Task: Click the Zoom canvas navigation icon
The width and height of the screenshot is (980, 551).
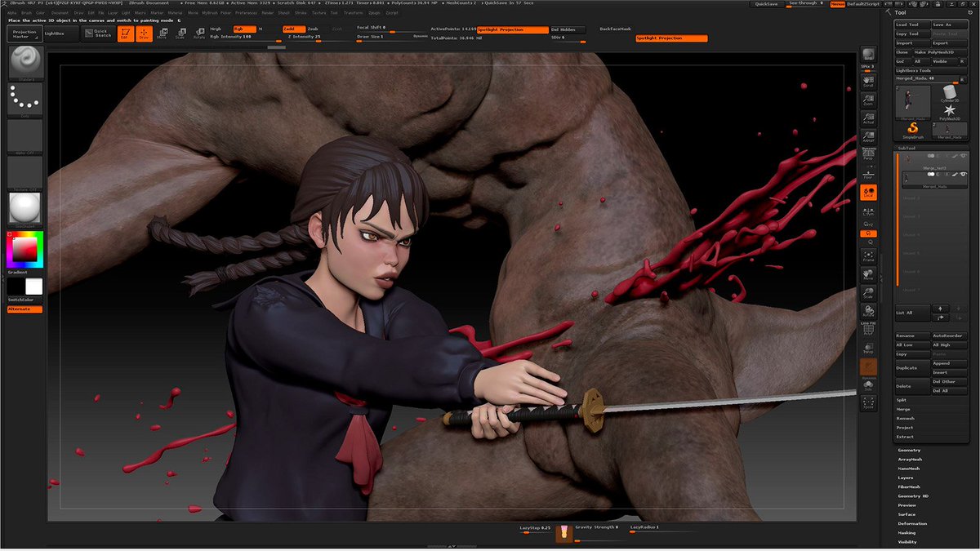Action: tap(869, 100)
